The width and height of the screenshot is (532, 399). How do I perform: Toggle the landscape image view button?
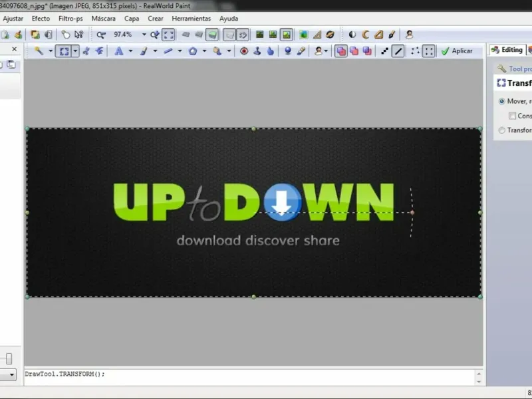(287, 35)
